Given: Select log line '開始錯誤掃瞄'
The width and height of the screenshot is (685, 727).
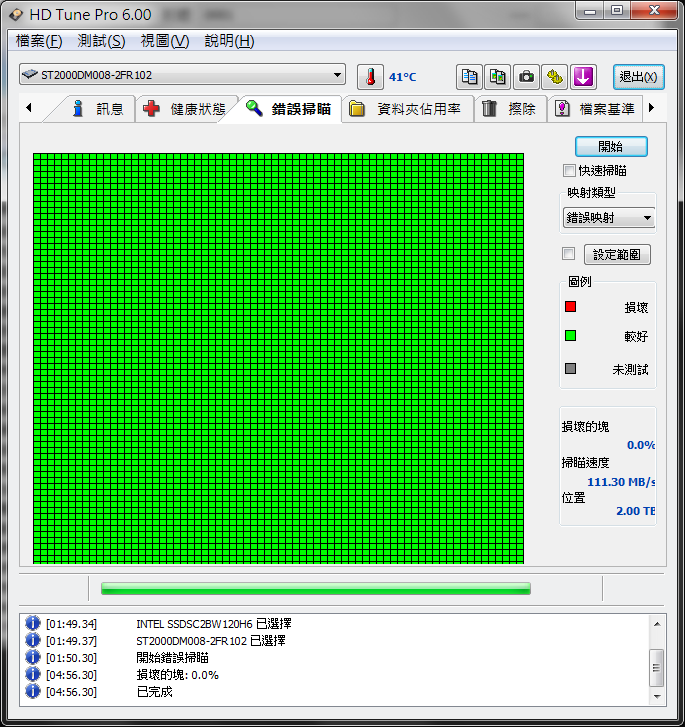Looking at the screenshot, I should [x=173, y=657].
